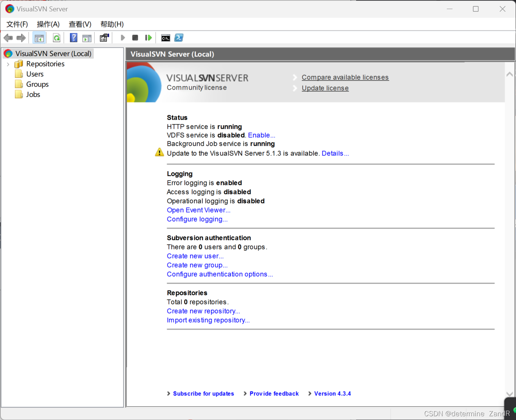The width and height of the screenshot is (516, 420).
Task: Click the Start service play icon
Action: click(122, 38)
